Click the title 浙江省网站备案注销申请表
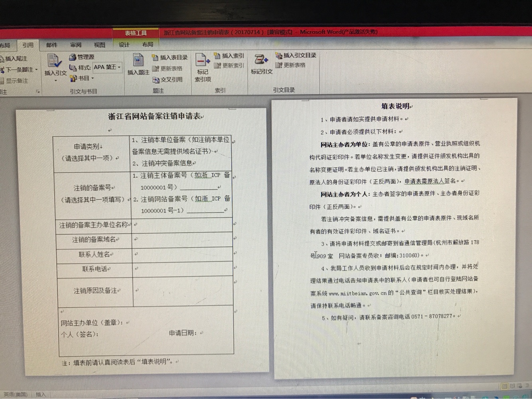 click(x=154, y=116)
